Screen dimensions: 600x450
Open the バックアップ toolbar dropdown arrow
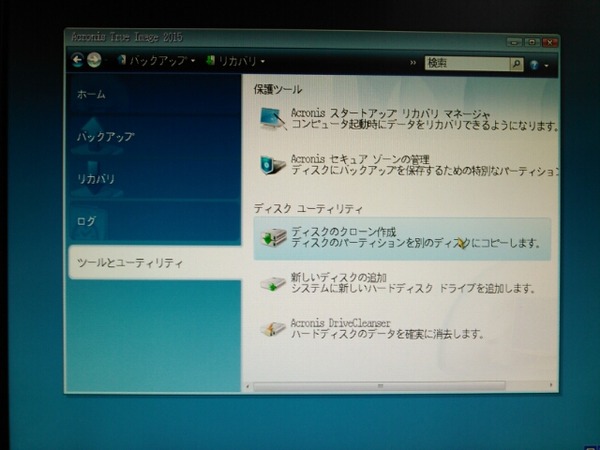click(193, 61)
